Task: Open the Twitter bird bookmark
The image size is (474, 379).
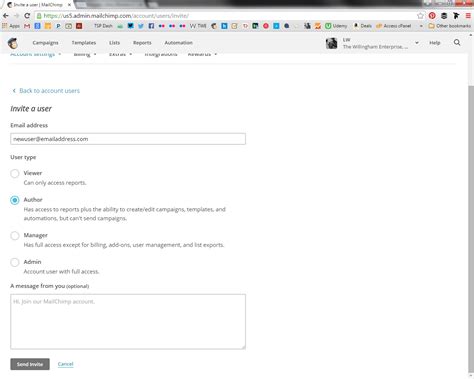Action: tap(141, 26)
